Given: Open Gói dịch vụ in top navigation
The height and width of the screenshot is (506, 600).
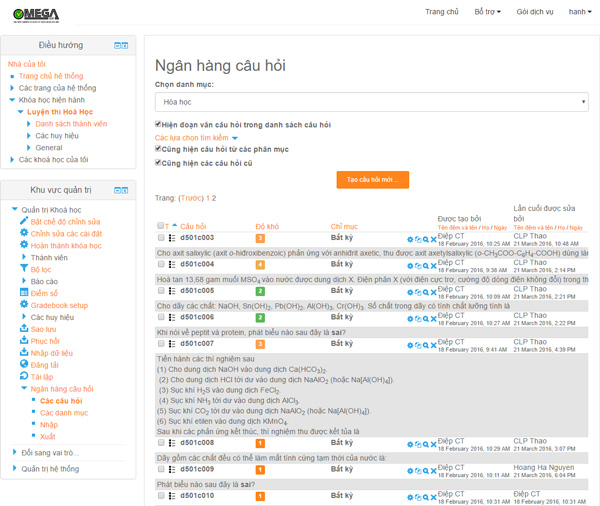Looking at the screenshot, I should pos(535,12).
